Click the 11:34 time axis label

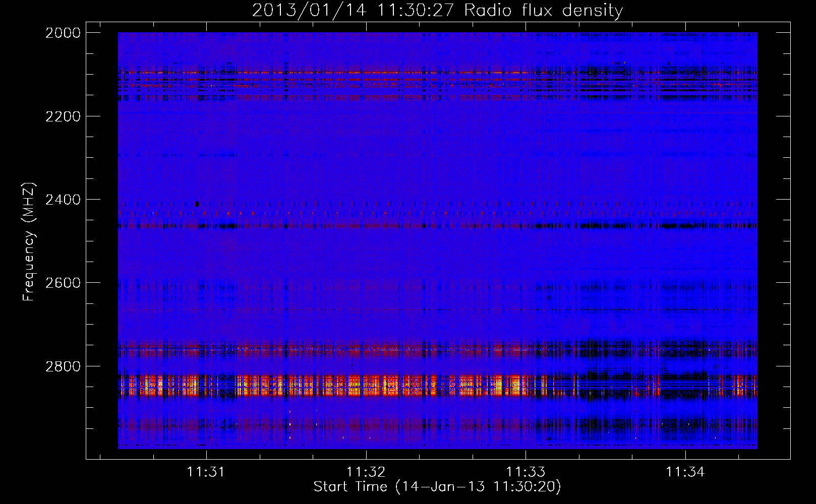[x=685, y=472]
